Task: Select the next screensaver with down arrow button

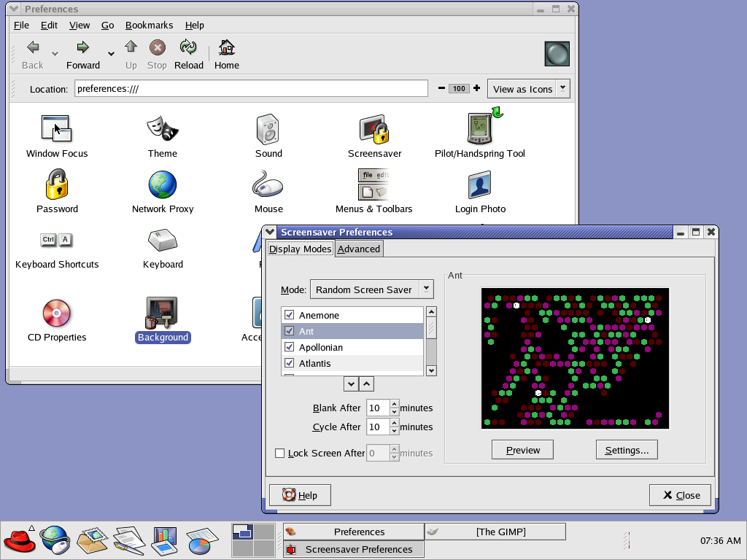Action: [351, 384]
